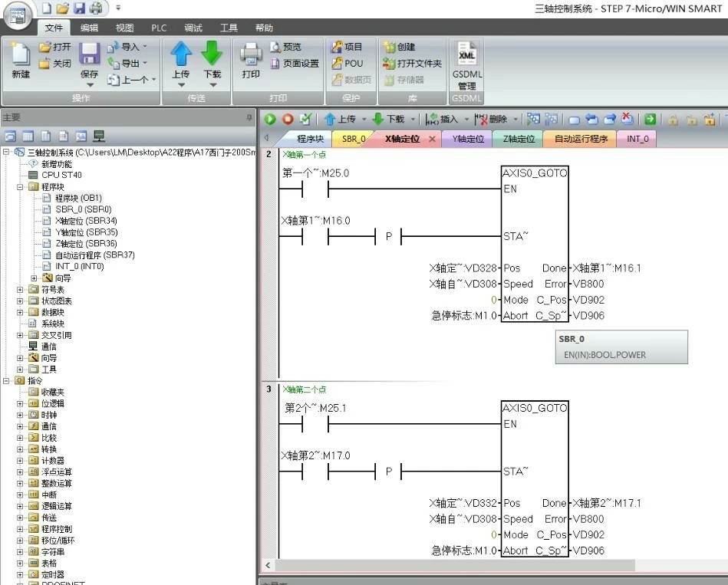
Task: Select CPU ST40 in project tree
Action: pyautogui.click(x=61, y=175)
